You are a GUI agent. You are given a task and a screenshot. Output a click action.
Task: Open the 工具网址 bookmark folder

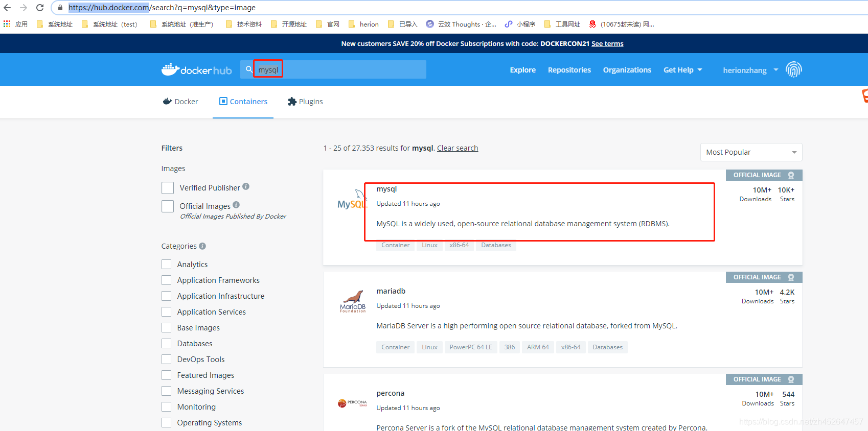tap(562, 24)
